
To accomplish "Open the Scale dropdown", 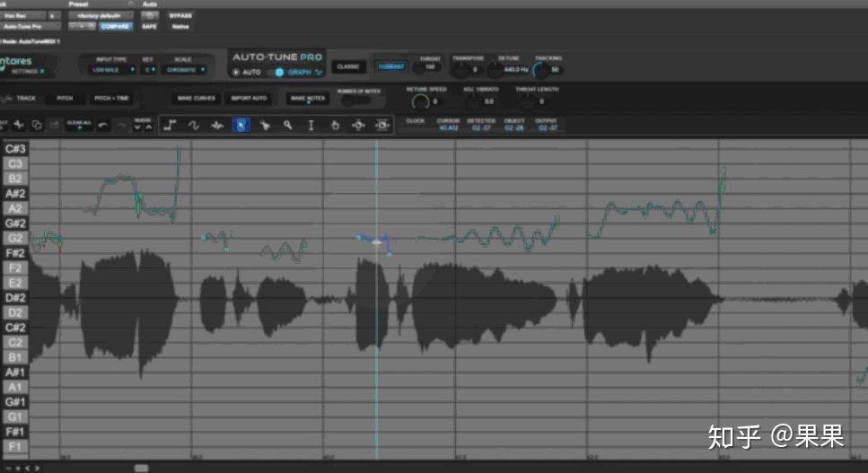I will pos(186,70).
